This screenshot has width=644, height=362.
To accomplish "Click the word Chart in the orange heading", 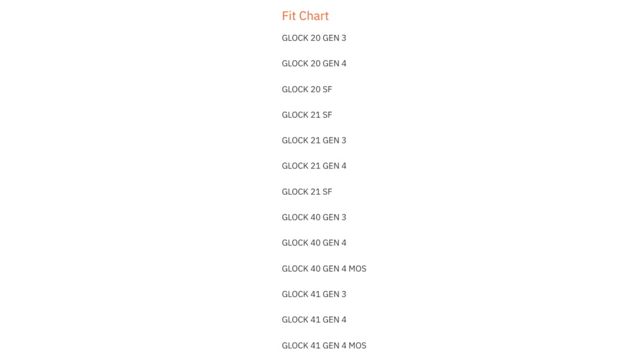I will [314, 16].
